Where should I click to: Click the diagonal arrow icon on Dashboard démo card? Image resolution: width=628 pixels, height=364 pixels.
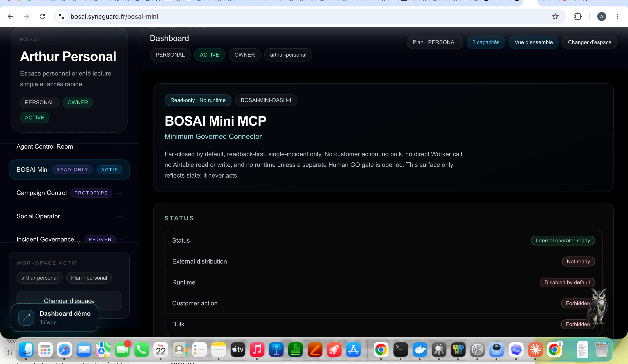point(26,317)
